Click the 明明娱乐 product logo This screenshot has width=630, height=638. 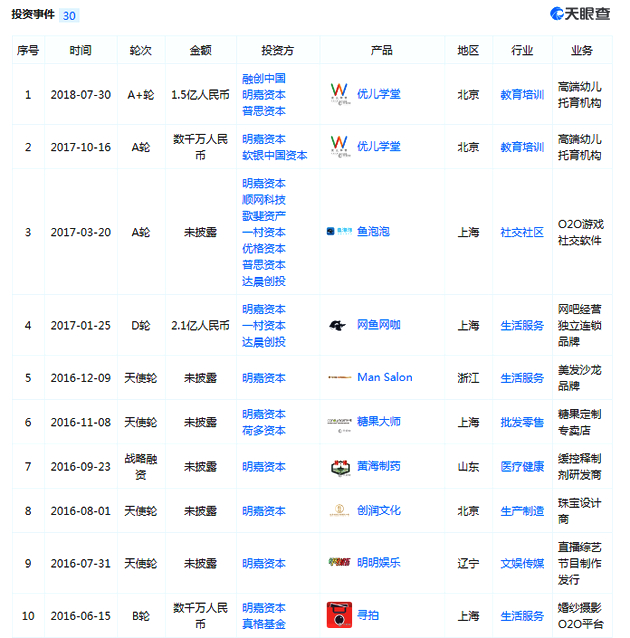click(x=339, y=562)
